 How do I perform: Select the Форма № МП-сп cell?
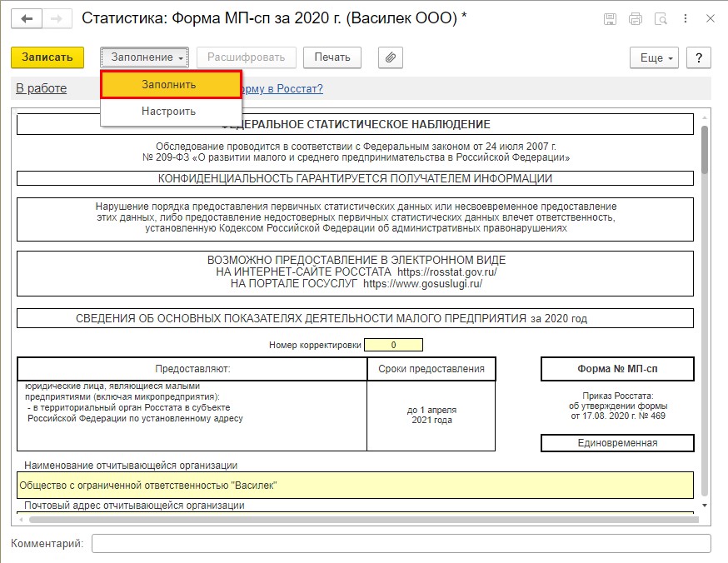point(617,369)
